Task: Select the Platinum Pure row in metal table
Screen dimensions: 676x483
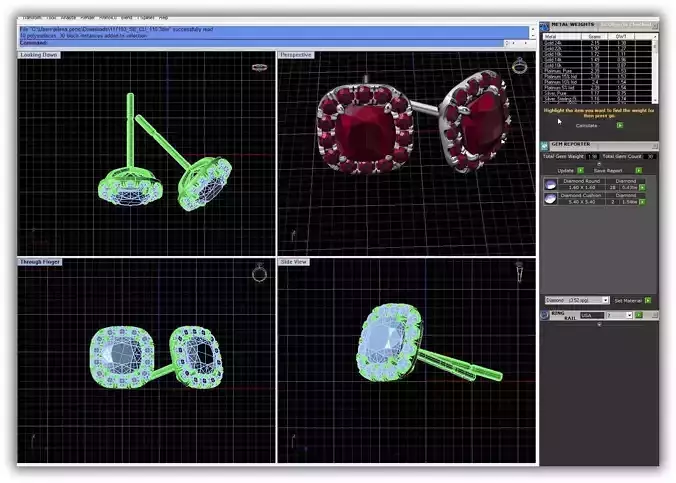Action: pos(598,71)
